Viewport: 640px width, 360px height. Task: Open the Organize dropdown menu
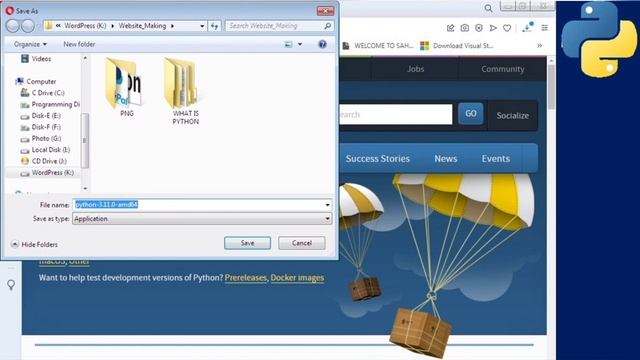[30, 44]
